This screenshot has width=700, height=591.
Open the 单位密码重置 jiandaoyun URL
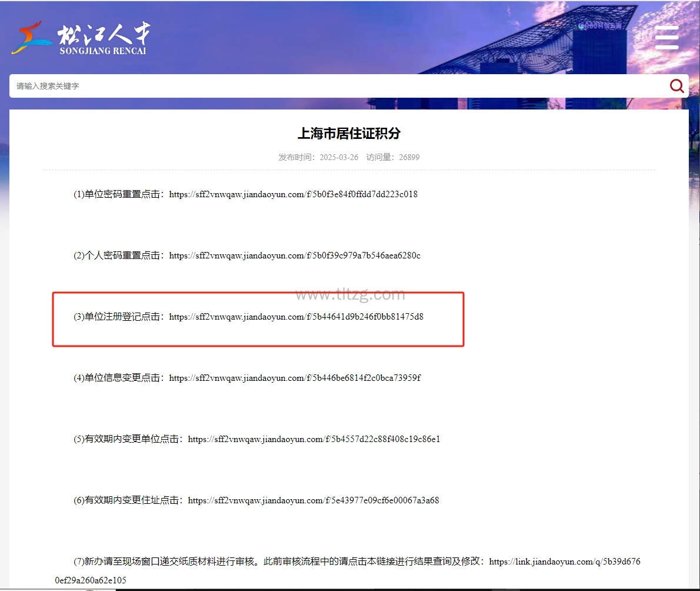293,194
